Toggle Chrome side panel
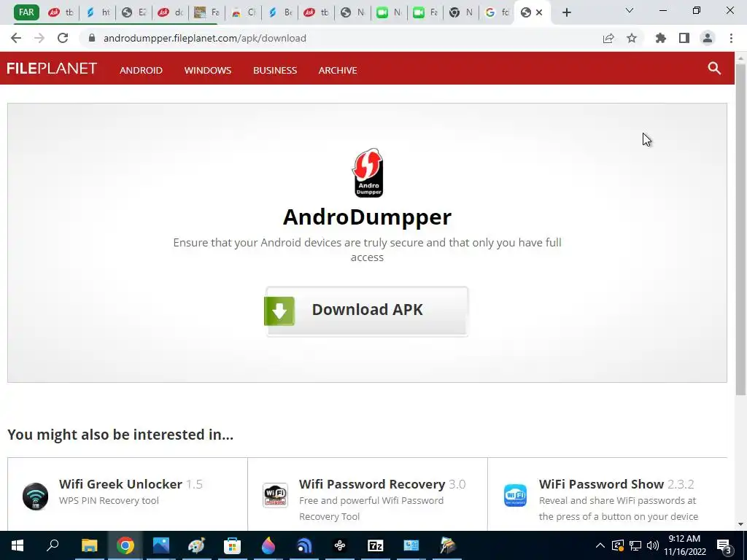This screenshot has height=560, width=747. click(x=684, y=38)
